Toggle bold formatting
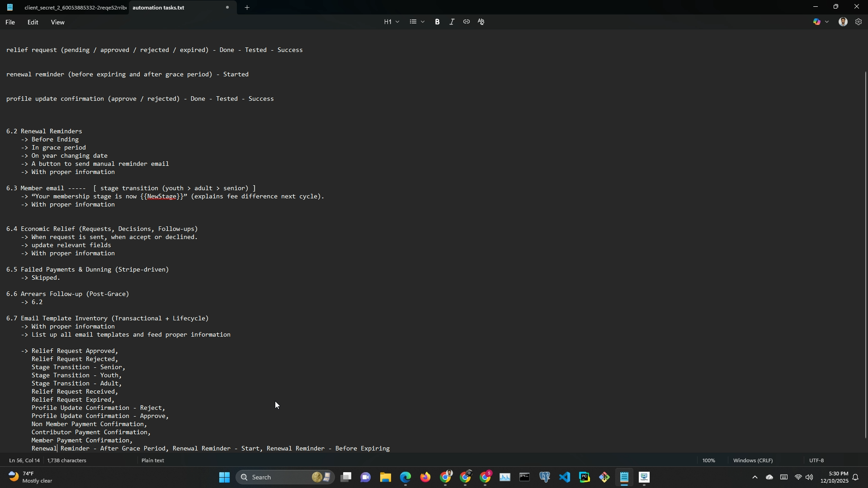 (437, 22)
